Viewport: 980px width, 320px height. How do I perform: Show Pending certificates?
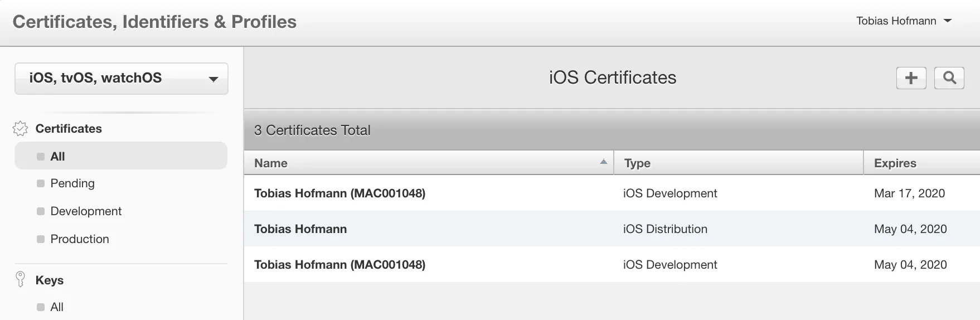click(x=72, y=183)
